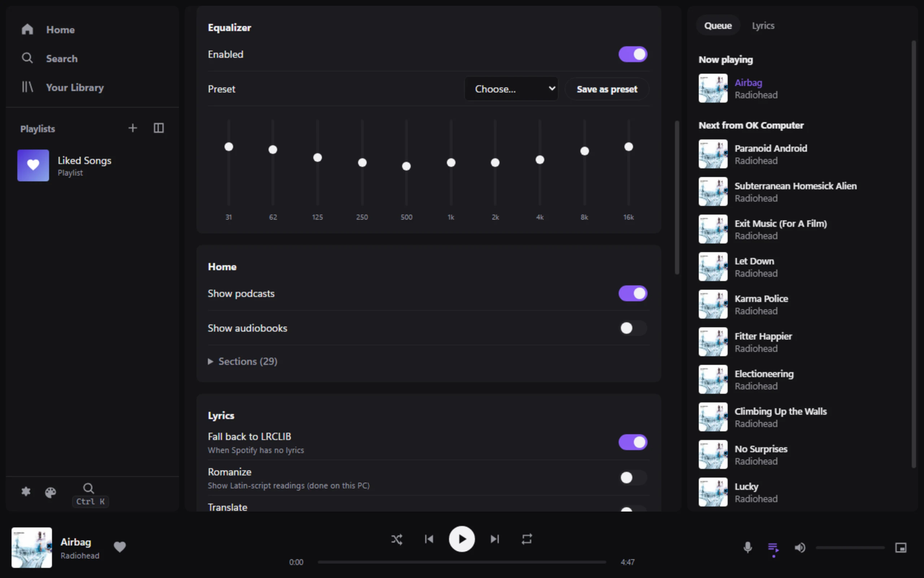Click Now playing Airbag album thumbnail
The height and width of the screenshot is (578, 924).
coord(713,88)
